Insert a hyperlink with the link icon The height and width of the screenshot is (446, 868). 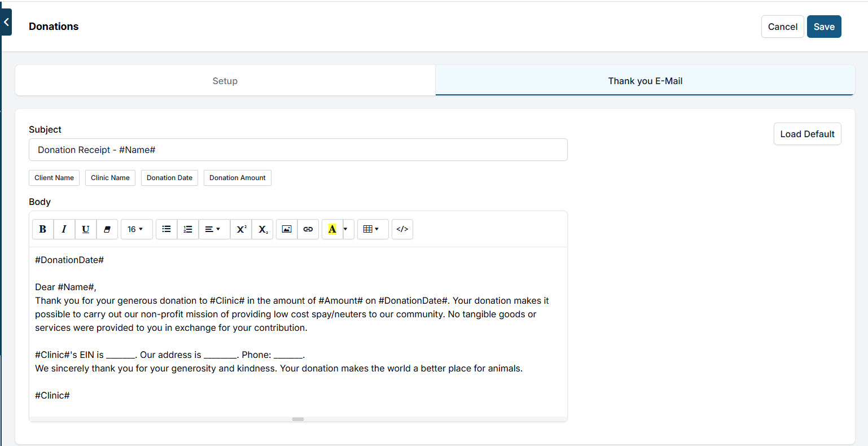(x=308, y=229)
